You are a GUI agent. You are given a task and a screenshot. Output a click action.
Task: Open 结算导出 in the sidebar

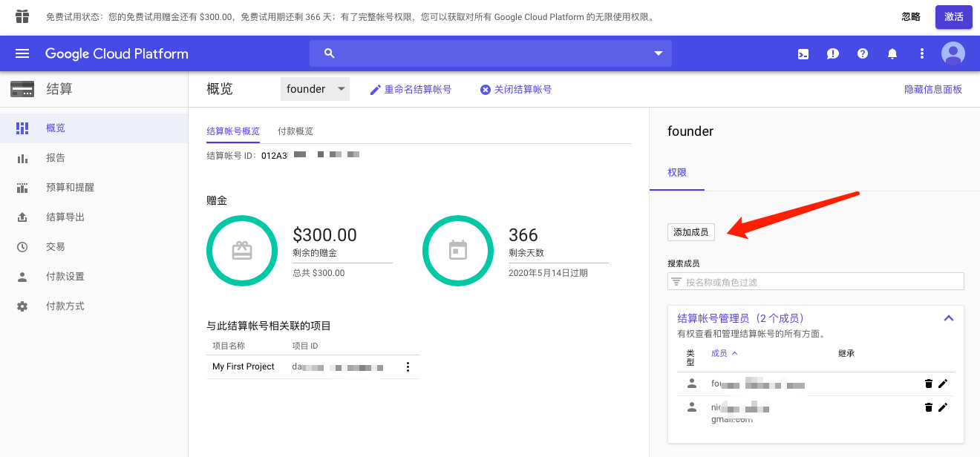[94, 217]
